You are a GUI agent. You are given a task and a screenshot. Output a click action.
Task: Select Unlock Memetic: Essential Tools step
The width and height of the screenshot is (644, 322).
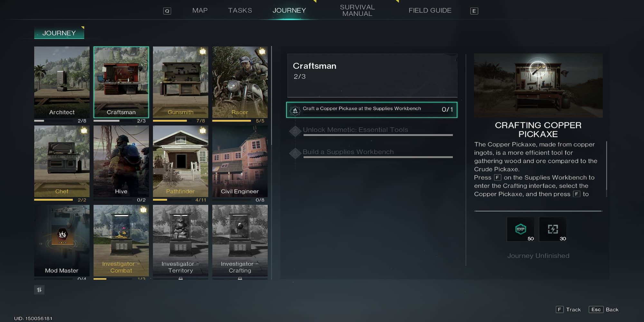(x=371, y=131)
